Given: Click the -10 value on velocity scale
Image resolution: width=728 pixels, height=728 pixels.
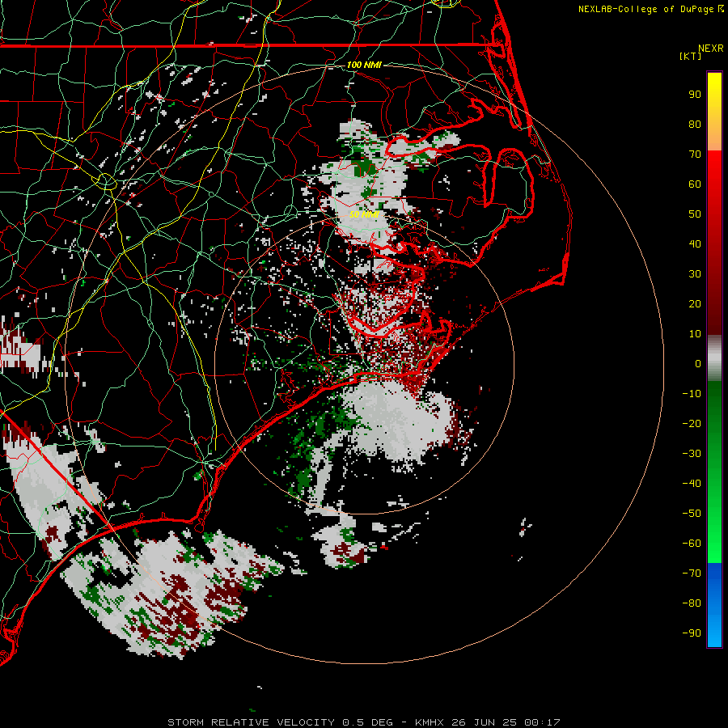Looking at the screenshot, I should [692, 394].
